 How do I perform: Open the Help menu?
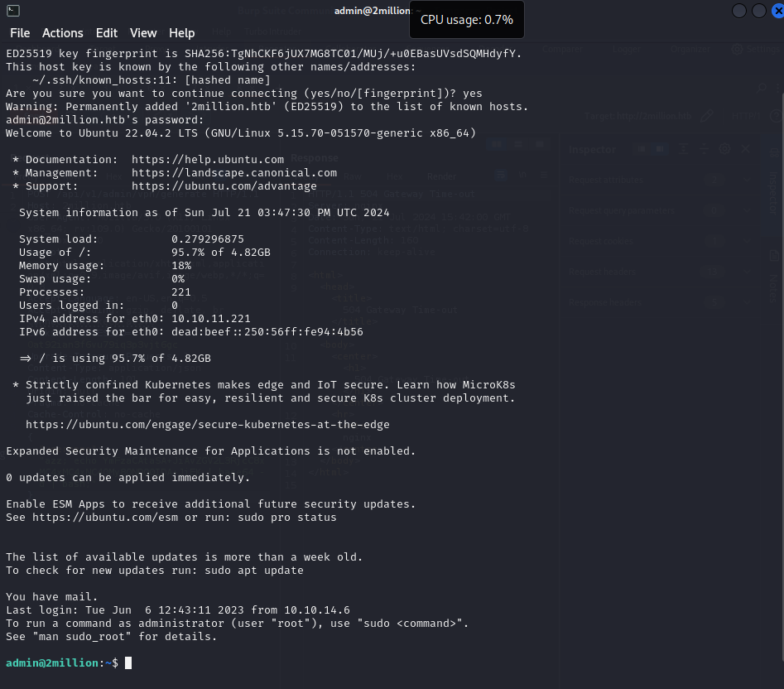click(181, 33)
